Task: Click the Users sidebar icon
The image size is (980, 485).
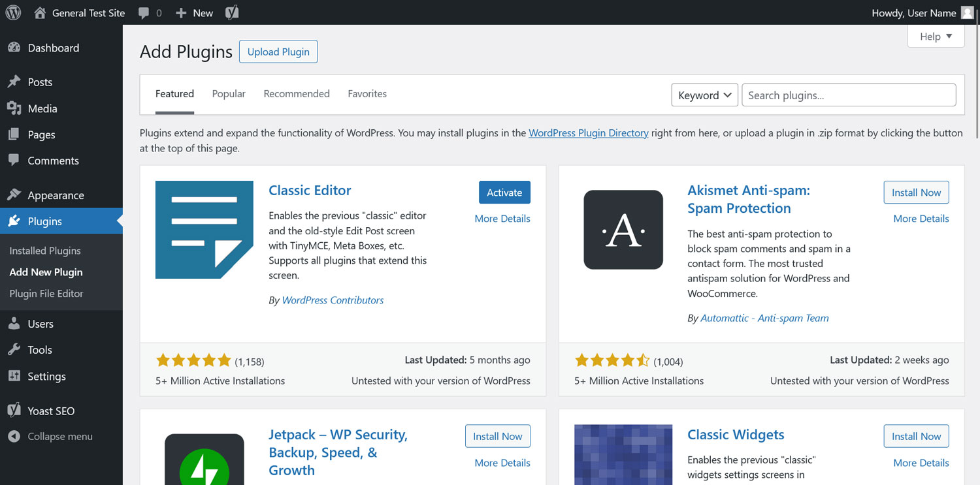Action: 14,323
